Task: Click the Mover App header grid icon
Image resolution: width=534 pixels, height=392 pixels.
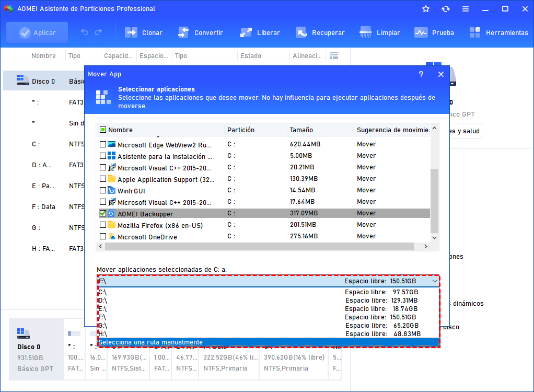Action: point(103,97)
